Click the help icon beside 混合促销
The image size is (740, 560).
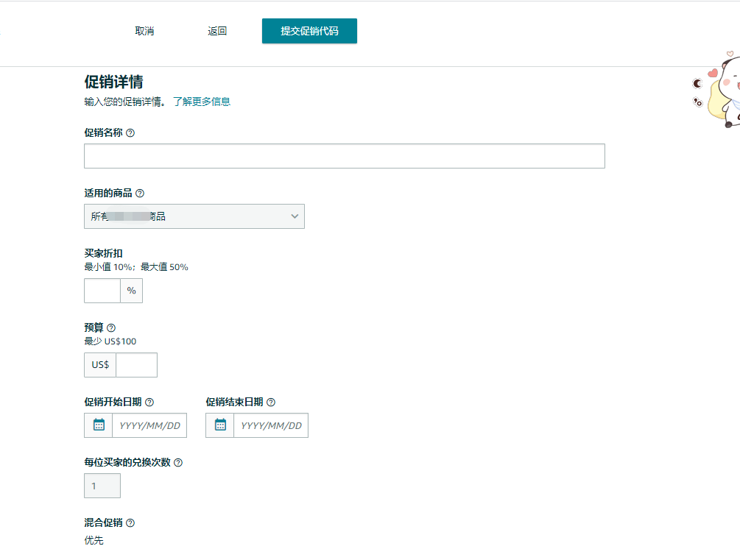point(130,522)
